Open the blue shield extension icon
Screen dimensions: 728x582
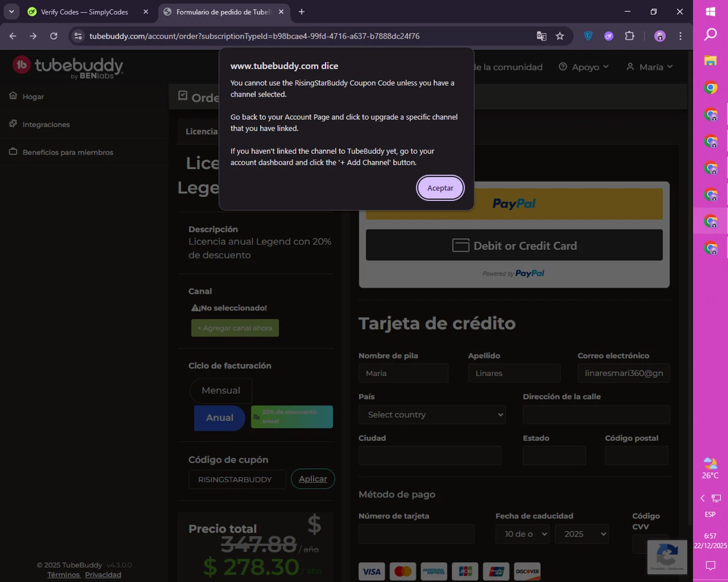click(588, 36)
